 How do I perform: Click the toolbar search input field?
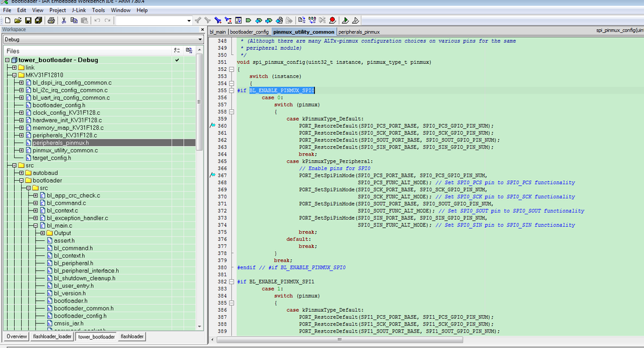coord(152,21)
